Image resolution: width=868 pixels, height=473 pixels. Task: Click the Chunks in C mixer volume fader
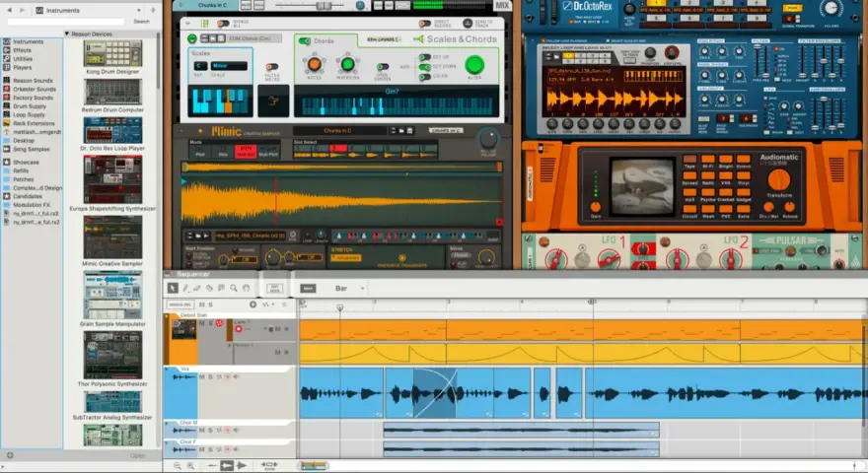(x=324, y=6)
